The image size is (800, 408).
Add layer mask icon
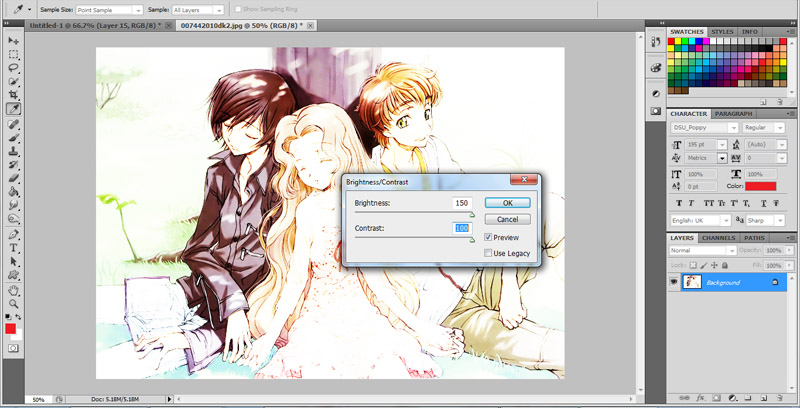click(x=716, y=397)
